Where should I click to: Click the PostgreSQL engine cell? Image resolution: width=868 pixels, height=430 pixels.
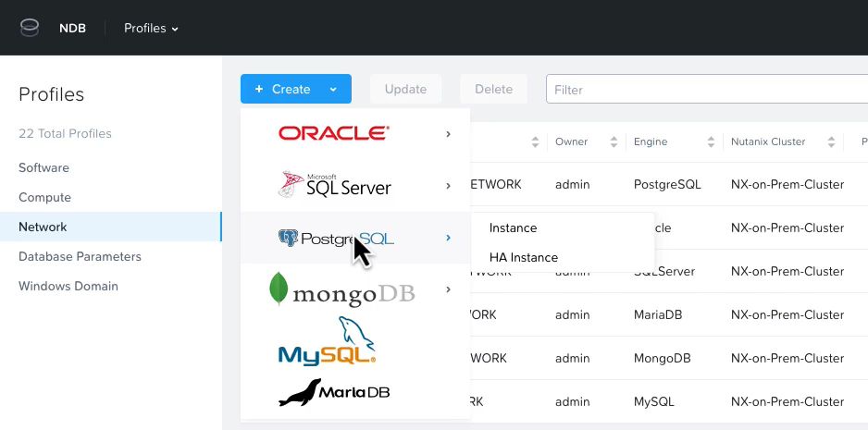click(667, 184)
